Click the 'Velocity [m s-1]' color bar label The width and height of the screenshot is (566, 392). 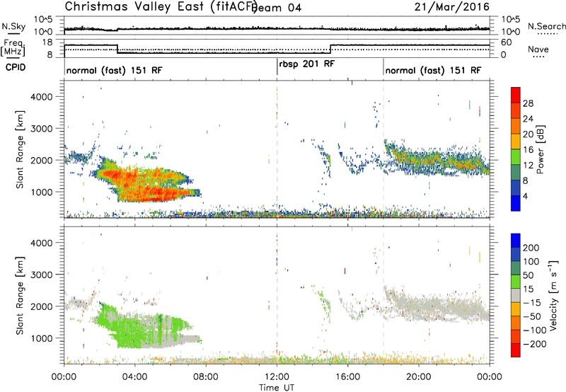pyautogui.click(x=553, y=295)
